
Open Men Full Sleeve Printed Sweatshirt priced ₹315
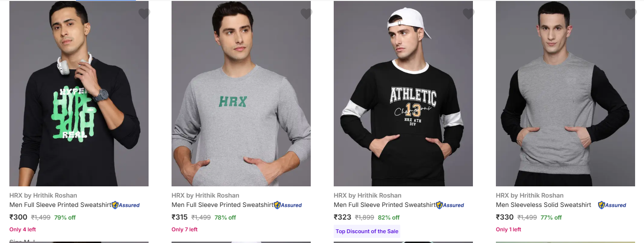[222, 205]
